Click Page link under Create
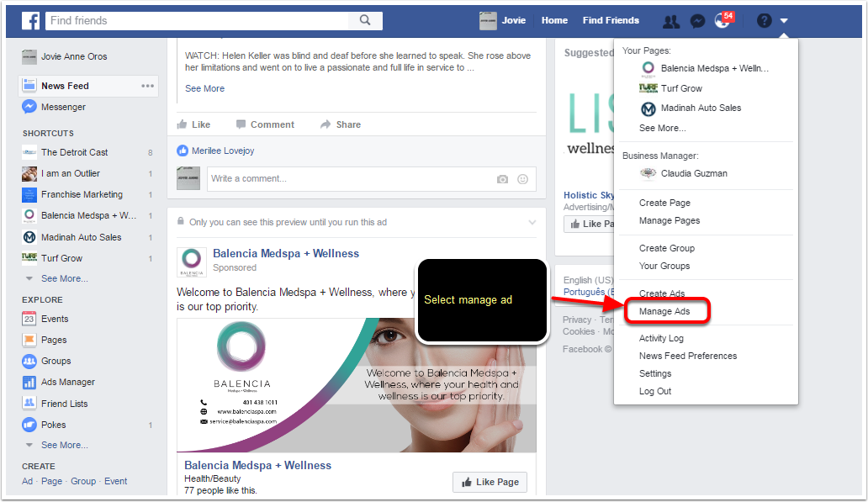 point(51,481)
